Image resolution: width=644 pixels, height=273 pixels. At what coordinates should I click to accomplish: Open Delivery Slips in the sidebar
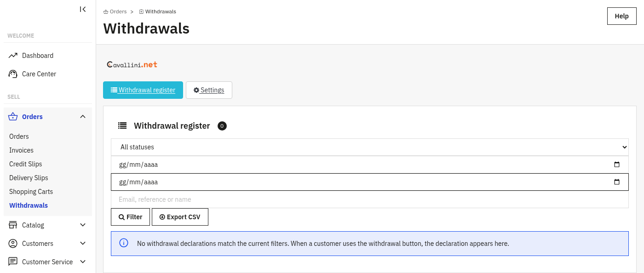(x=29, y=178)
